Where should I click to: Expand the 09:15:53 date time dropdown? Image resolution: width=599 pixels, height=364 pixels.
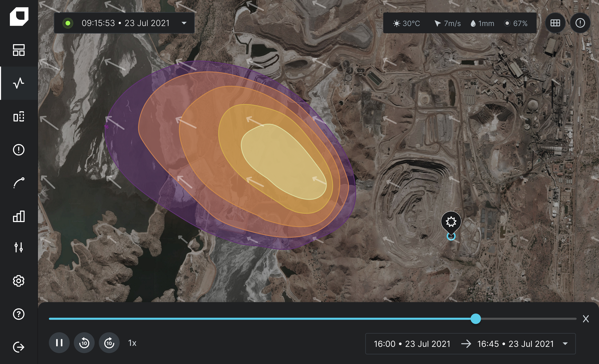[x=184, y=23]
